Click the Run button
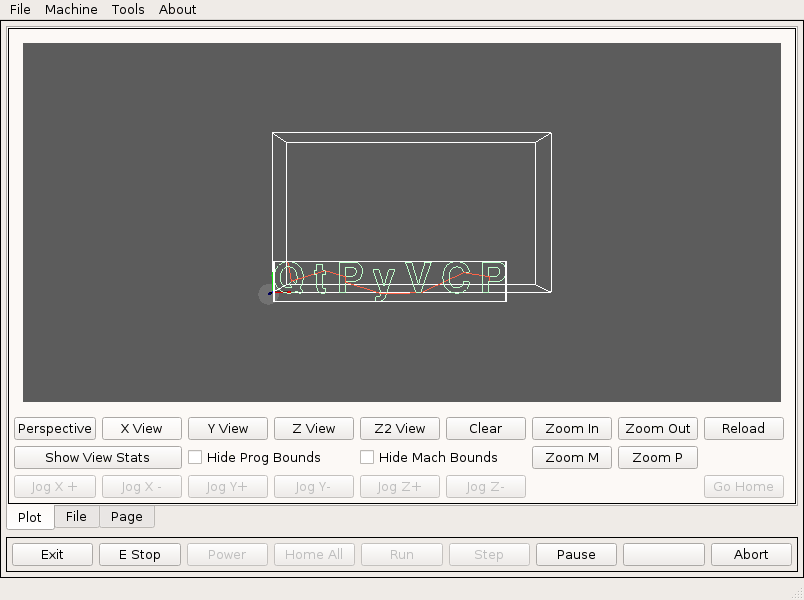The image size is (804, 600). [x=402, y=555]
